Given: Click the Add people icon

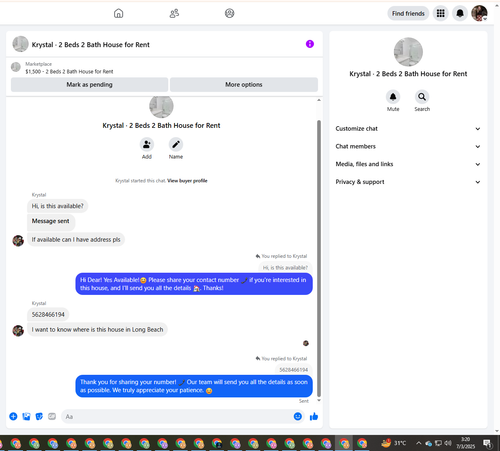Looking at the screenshot, I should click(x=147, y=144).
